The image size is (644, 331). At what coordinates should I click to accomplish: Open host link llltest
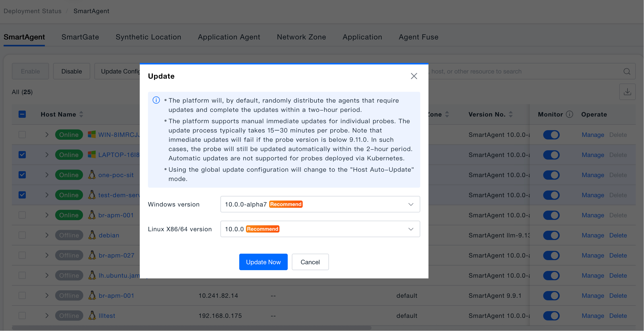tap(107, 316)
